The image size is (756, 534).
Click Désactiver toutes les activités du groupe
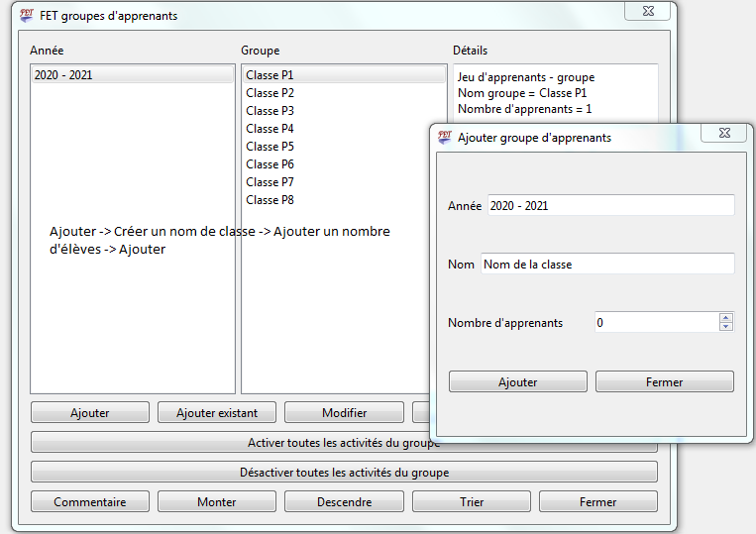344,473
